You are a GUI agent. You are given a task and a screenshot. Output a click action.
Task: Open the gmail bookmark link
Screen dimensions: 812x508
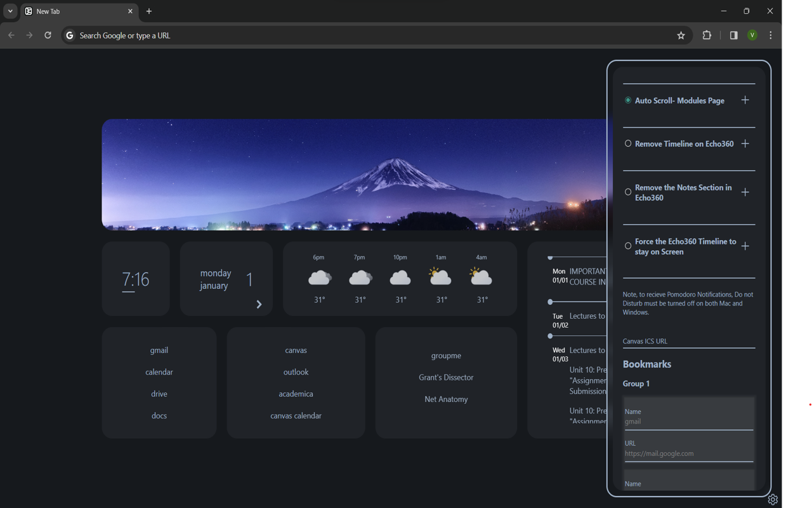point(159,351)
